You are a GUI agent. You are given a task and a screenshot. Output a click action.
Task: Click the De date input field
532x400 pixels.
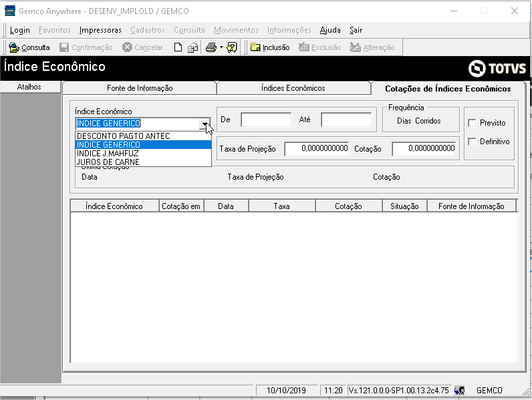coord(266,120)
